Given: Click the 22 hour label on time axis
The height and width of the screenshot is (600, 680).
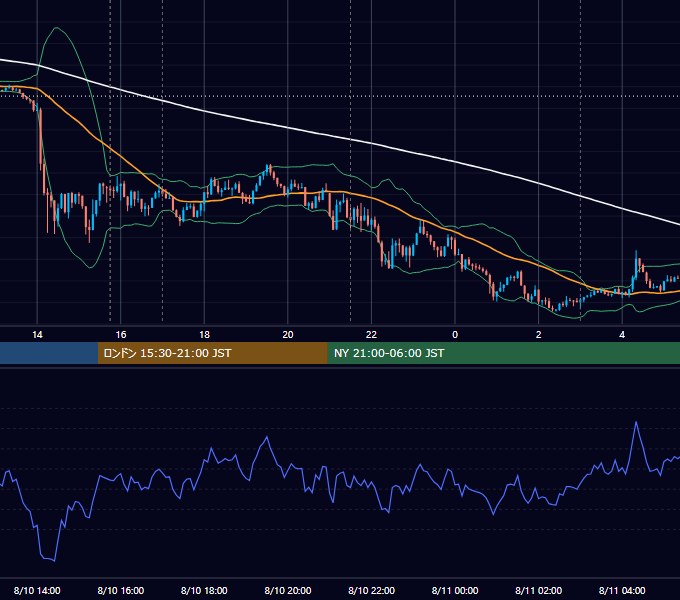Looking at the screenshot, I should pos(371,335).
